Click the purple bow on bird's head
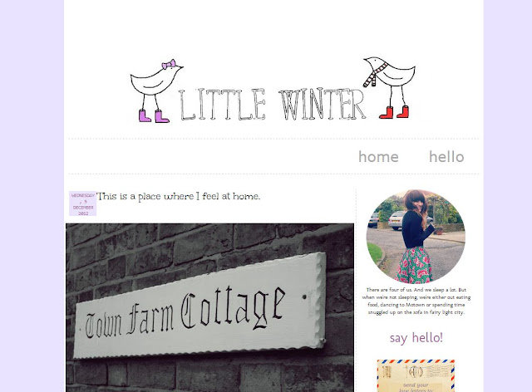The image size is (532, 392). pos(169,64)
